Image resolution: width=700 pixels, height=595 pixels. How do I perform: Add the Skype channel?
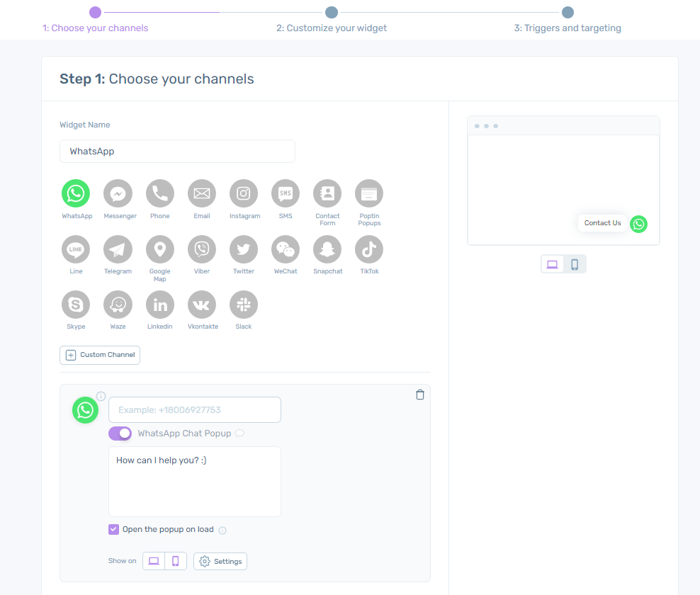[x=75, y=305]
